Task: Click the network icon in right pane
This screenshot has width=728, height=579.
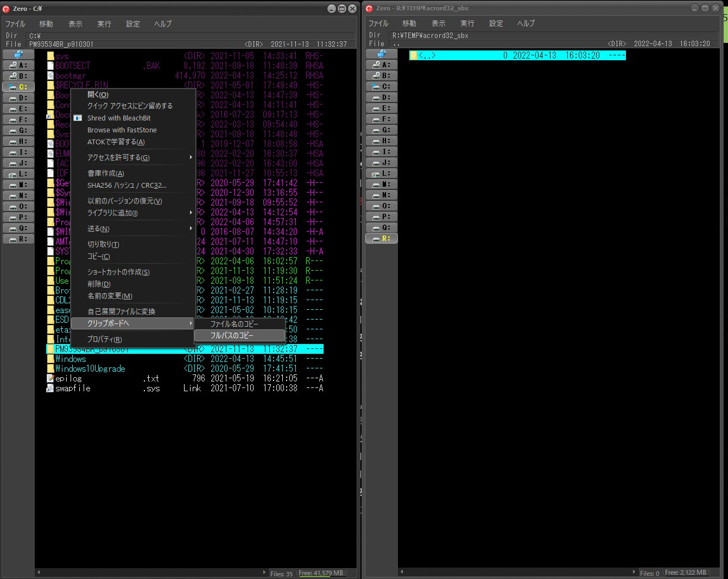Action: (381, 54)
